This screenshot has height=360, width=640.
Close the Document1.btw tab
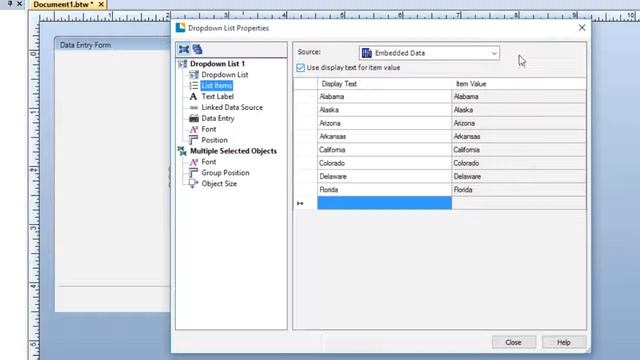[101, 4]
